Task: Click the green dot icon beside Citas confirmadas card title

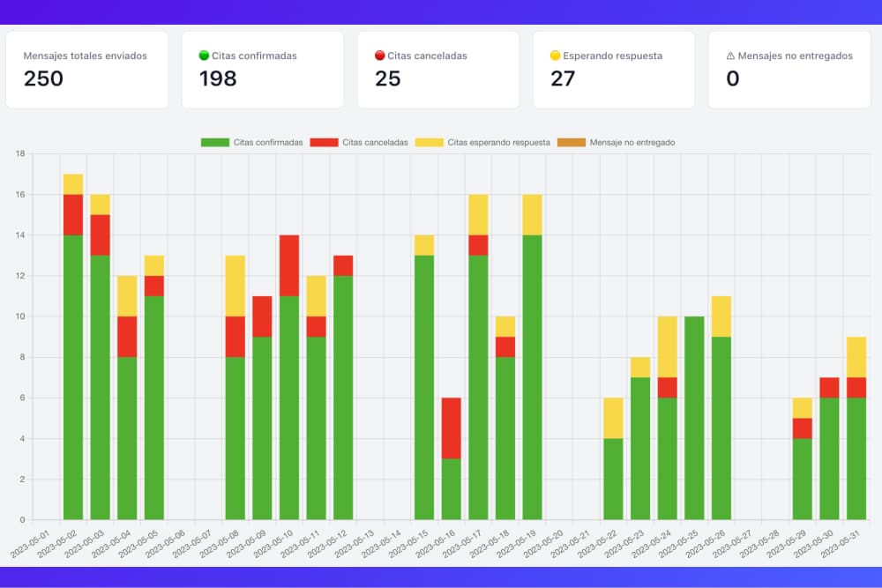Action: coord(205,55)
